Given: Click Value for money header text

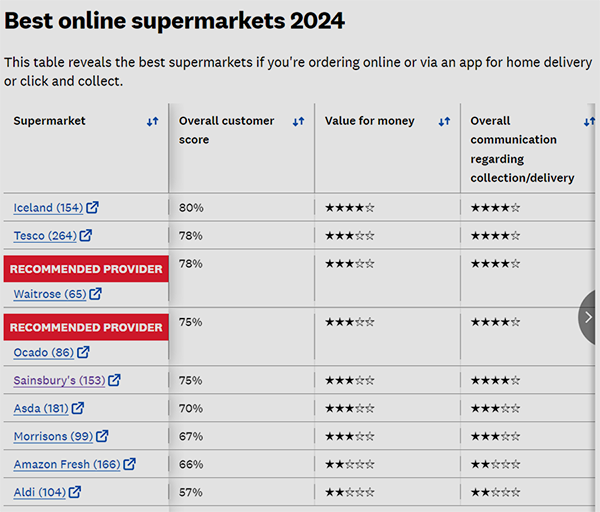Looking at the screenshot, I should coord(369,121).
